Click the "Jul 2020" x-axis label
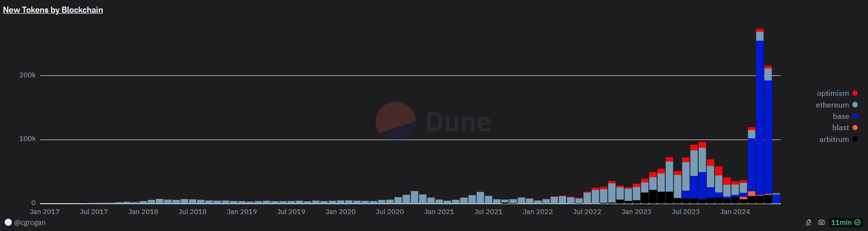 click(x=389, y=212)
